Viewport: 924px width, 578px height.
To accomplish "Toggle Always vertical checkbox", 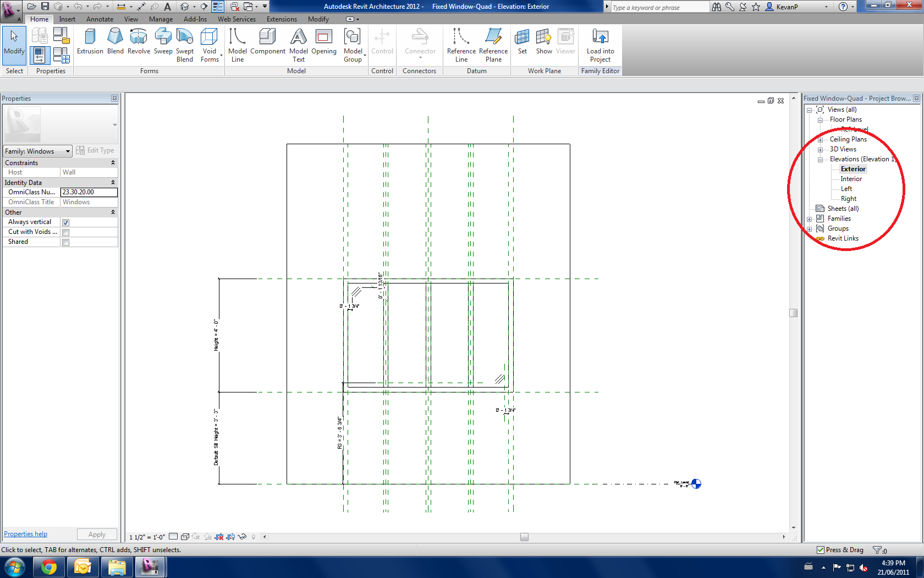I will point(65,222).
